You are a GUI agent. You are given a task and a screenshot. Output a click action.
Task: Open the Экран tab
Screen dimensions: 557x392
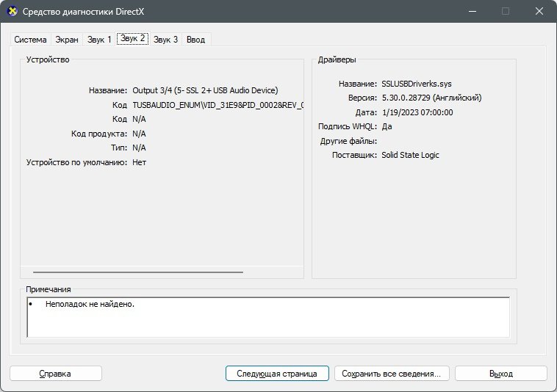click(67, 40)
